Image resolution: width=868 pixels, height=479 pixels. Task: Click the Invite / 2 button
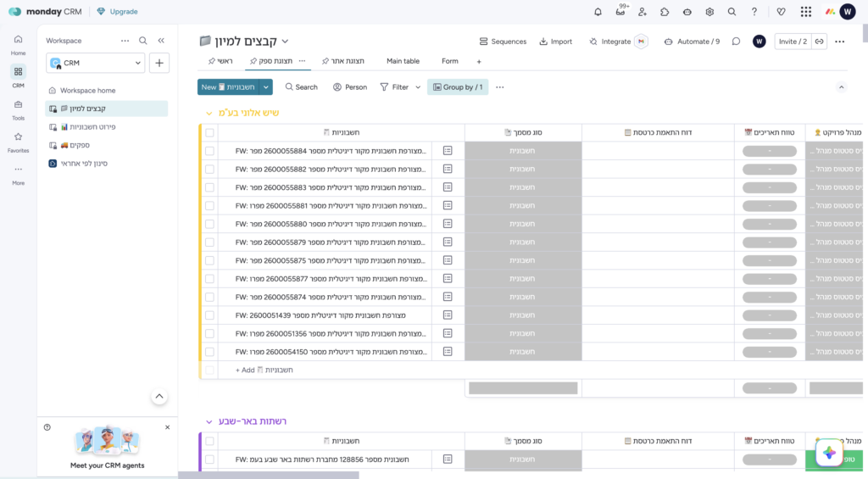pos(793,42)
